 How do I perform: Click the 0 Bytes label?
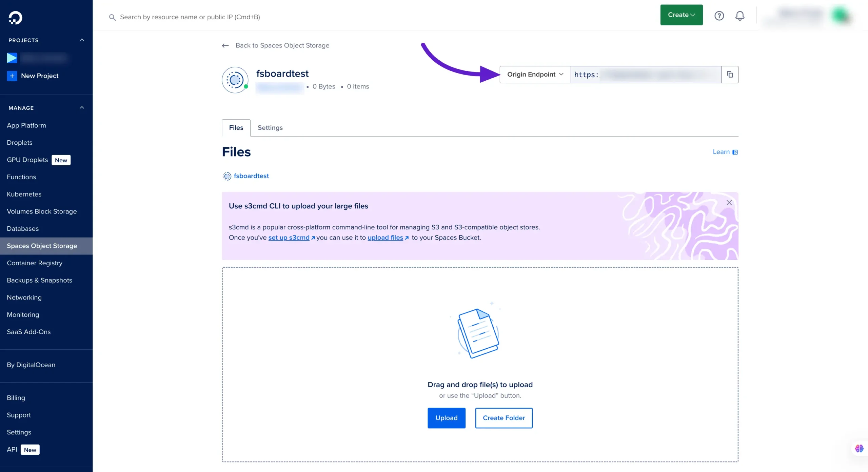tap(323, 86)
